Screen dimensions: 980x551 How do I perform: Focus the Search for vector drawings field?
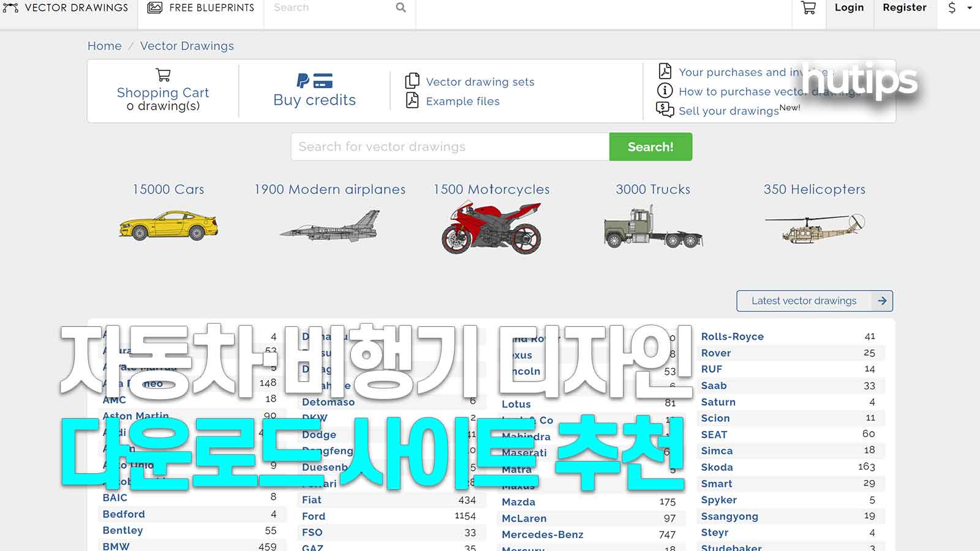coord(450,147)
